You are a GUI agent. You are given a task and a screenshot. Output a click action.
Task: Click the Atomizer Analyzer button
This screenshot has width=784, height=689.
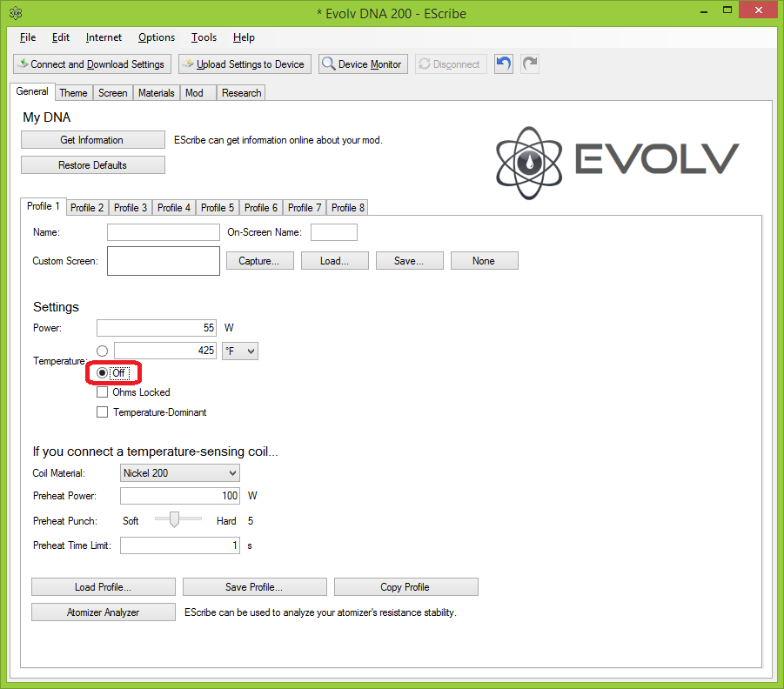tap(104, 612)
